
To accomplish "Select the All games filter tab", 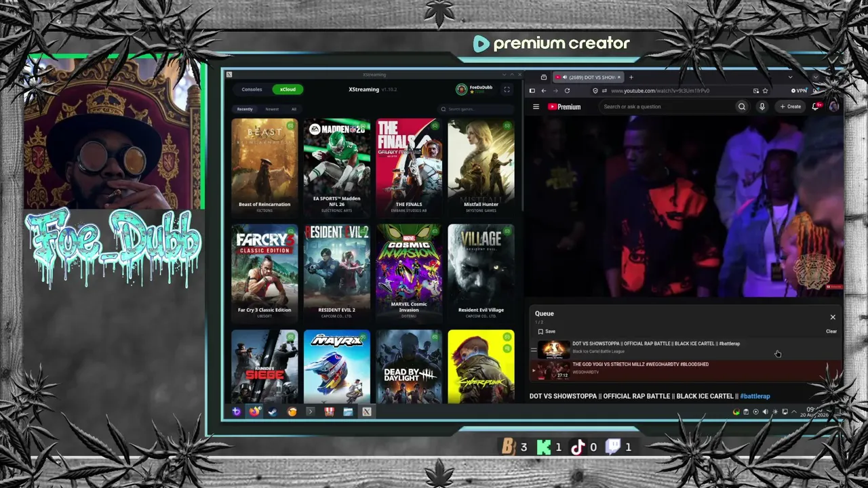I will click(x=294, y=109).
